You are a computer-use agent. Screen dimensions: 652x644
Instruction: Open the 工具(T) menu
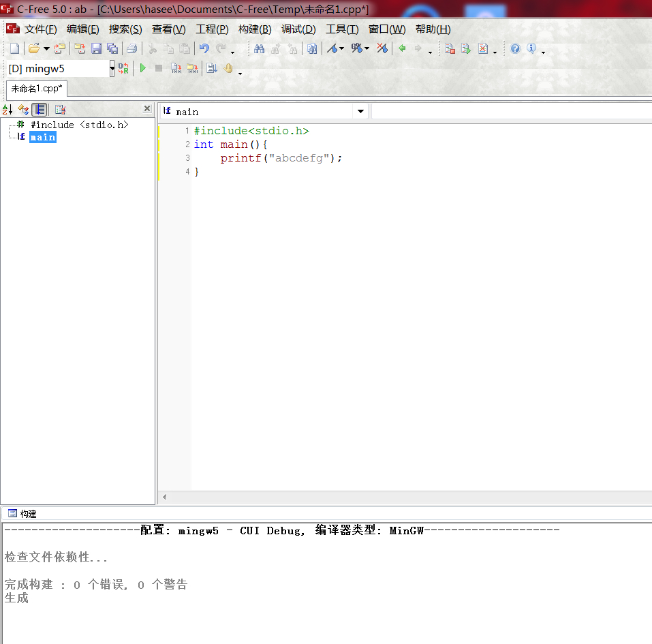click(x=342, y=29)
